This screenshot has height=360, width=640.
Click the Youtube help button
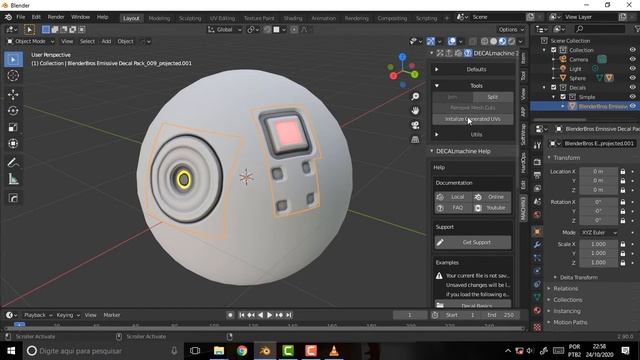point(492,208)
